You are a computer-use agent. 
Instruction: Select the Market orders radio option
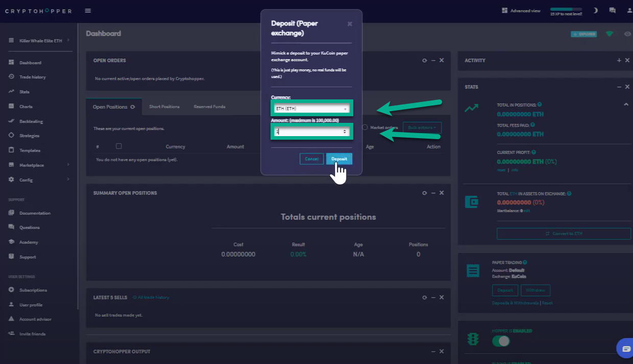tap(365, 127)
